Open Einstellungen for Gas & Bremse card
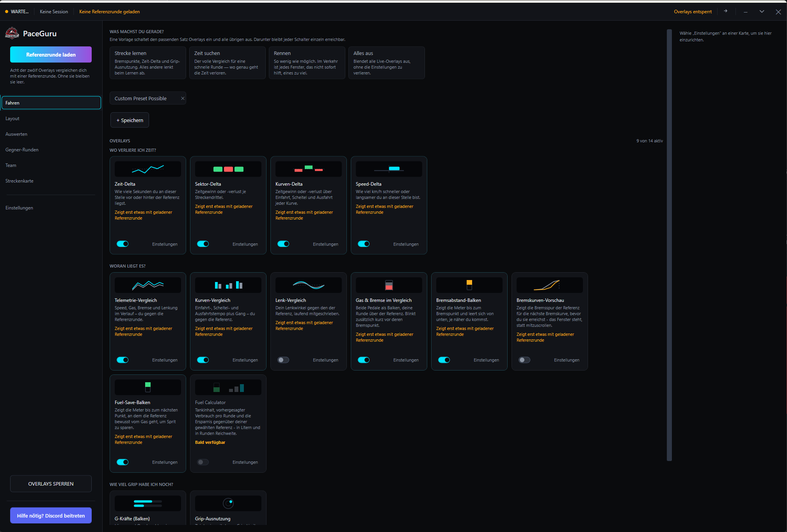This screenshot has height=532, width=787. click(406, 360)
